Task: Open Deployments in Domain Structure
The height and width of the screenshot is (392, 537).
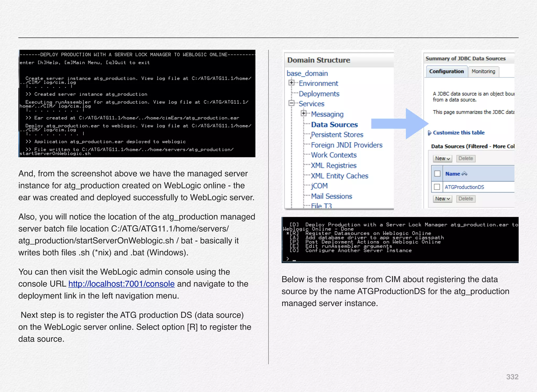Action: pos(319,94)
